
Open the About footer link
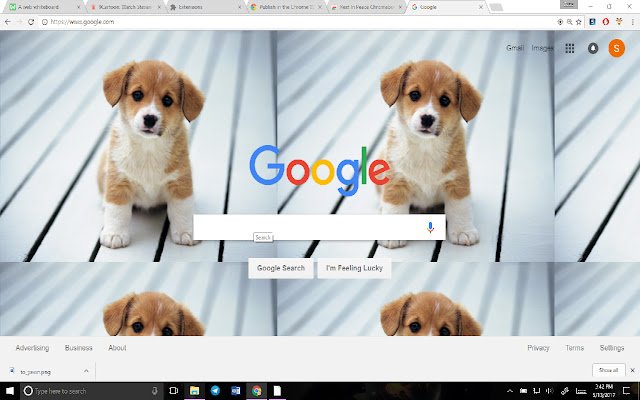tap(117, 348)
